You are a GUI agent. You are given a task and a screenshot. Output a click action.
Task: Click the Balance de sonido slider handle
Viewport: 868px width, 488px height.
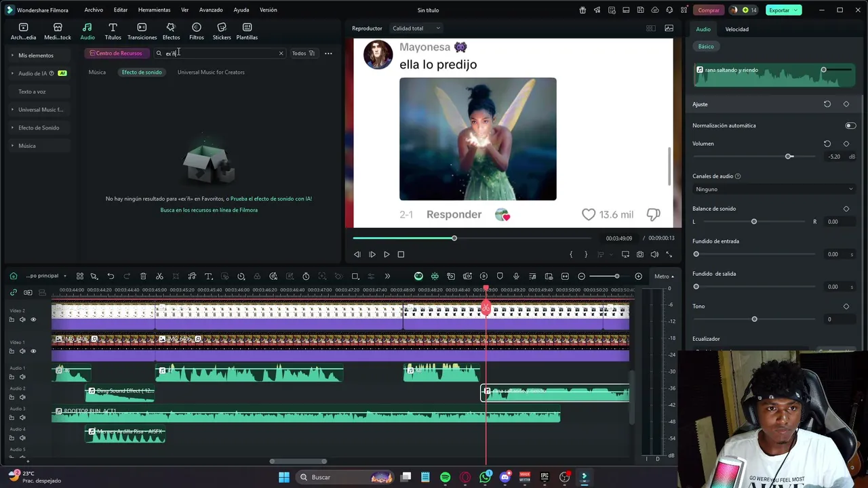click(x=754, y=222)
